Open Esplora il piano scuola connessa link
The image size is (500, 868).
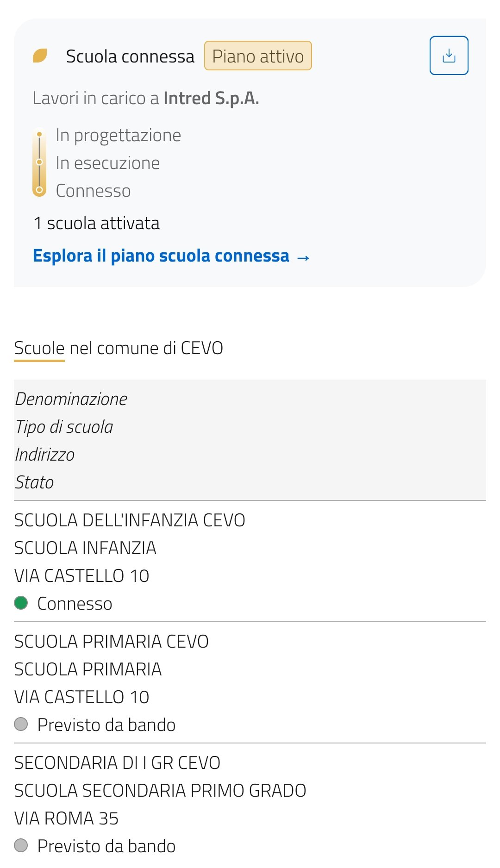[161, 256]
